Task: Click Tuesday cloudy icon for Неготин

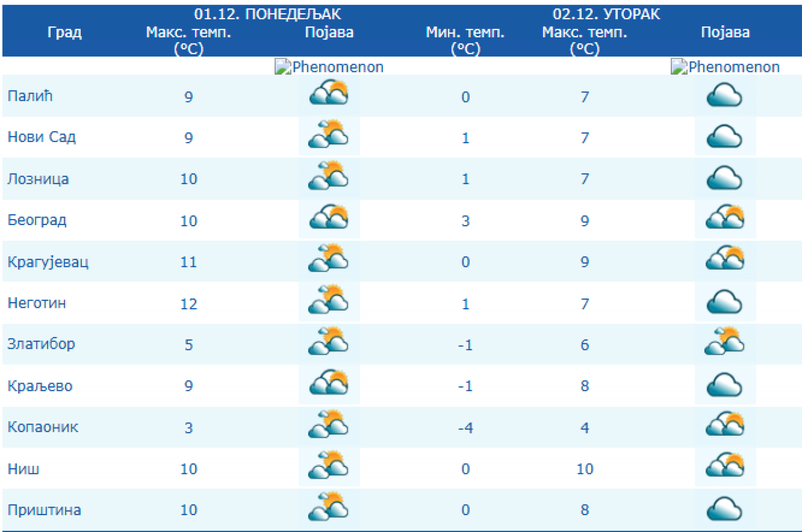Action: (x=724, y=302)
